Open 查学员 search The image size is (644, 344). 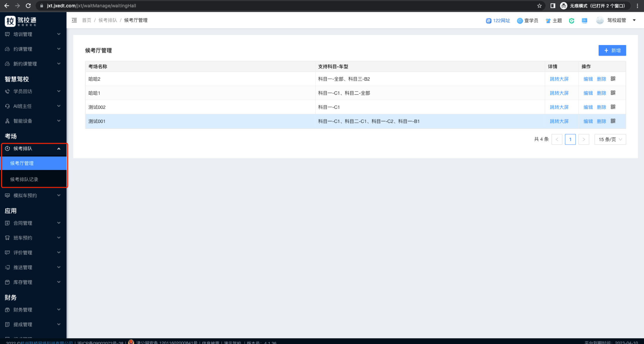pyautogui.click(x=527, y=20)
